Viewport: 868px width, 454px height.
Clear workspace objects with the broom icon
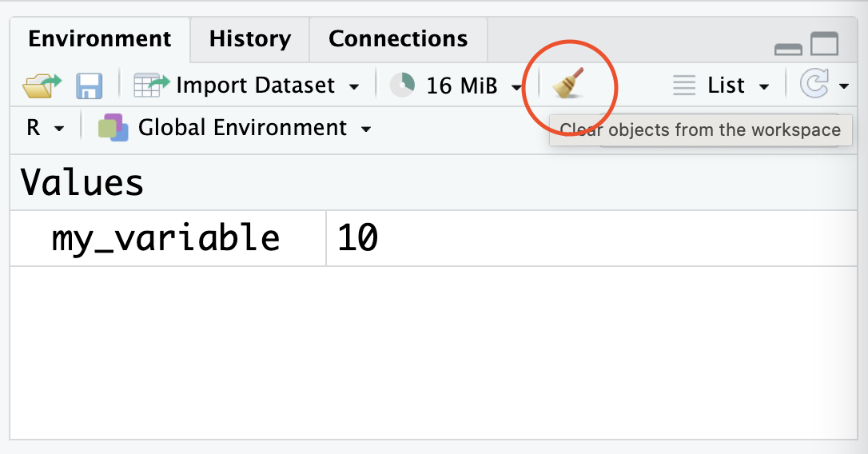[568, 84]
